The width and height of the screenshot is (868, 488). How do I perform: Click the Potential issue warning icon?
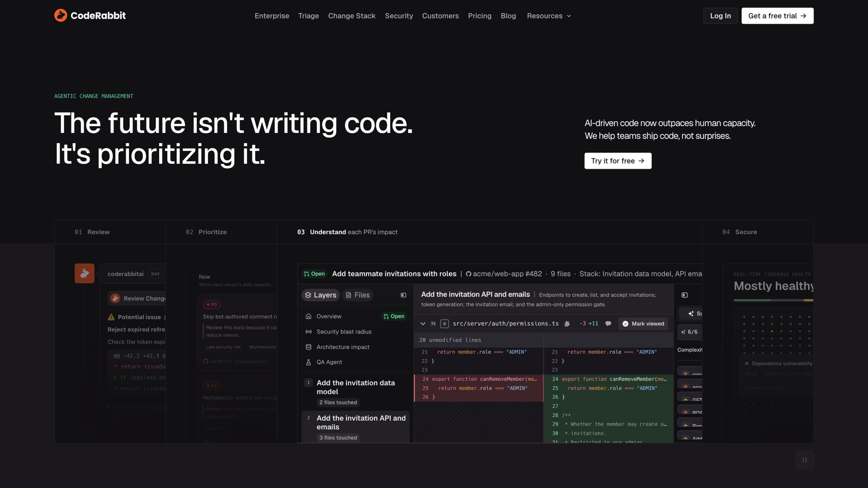[x=111, y=317]
